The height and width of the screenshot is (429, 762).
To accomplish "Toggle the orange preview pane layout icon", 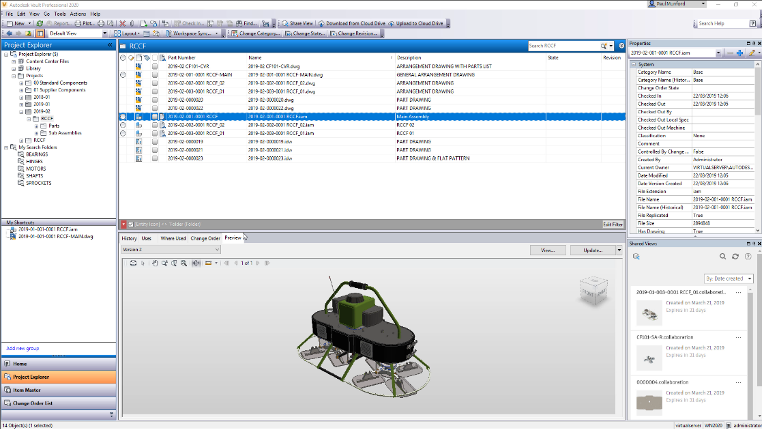I will (40, 34).
